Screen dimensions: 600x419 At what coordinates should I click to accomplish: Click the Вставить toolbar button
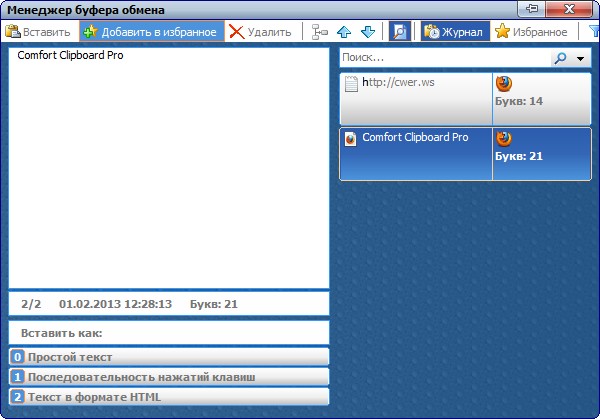38,32
